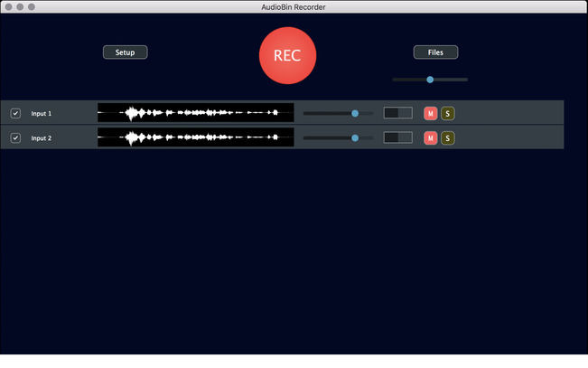Image resolution: width=588 pixels, height=368 pixels.
Task: Solo Input 1 with the S button
Action: (448, 113)
